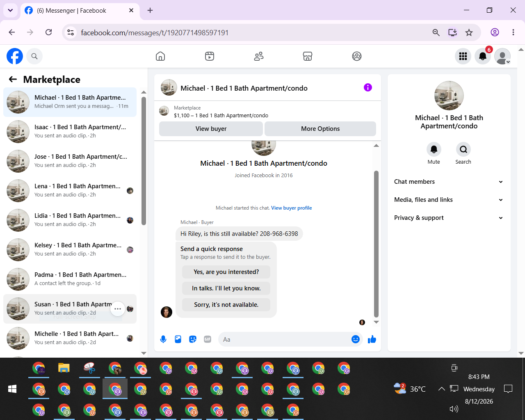Send quick reply "Yes, are you interested?"
Viewport: 525px width, 420px height.
226,272
